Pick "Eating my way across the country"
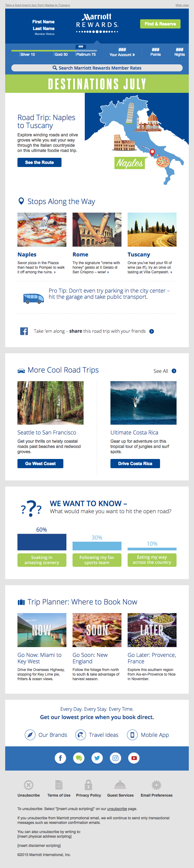 (x=152, y=560)
